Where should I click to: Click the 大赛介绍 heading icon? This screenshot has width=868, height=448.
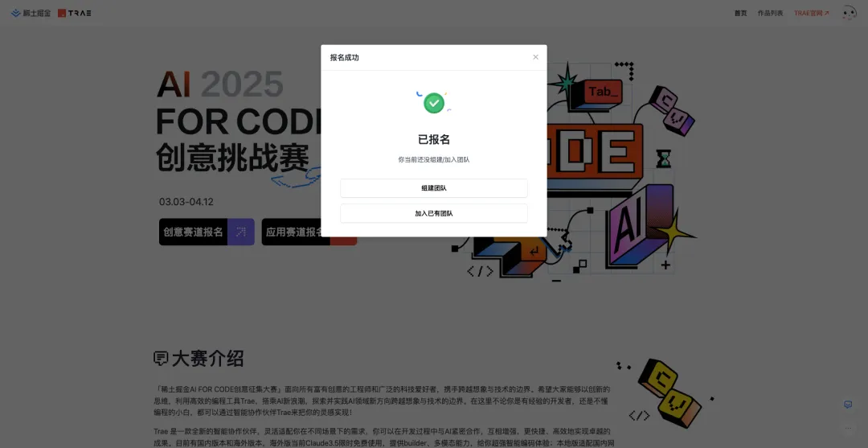161,358
